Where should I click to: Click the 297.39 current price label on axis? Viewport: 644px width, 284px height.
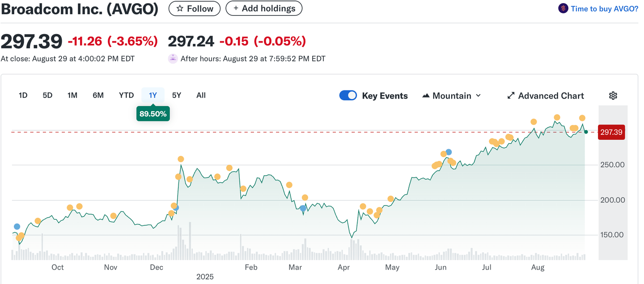click(612, 133)
